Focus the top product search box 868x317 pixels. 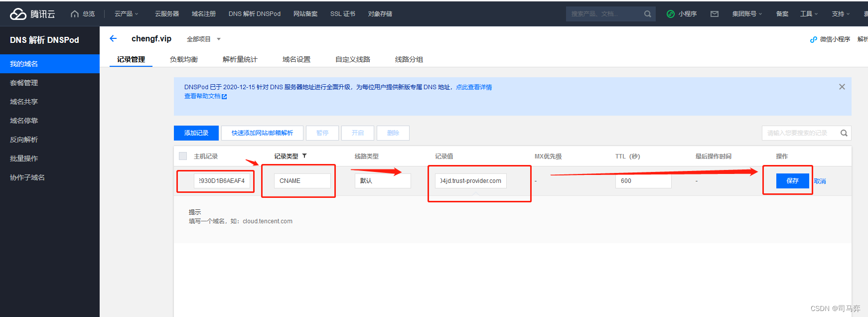tap(610, 14)
